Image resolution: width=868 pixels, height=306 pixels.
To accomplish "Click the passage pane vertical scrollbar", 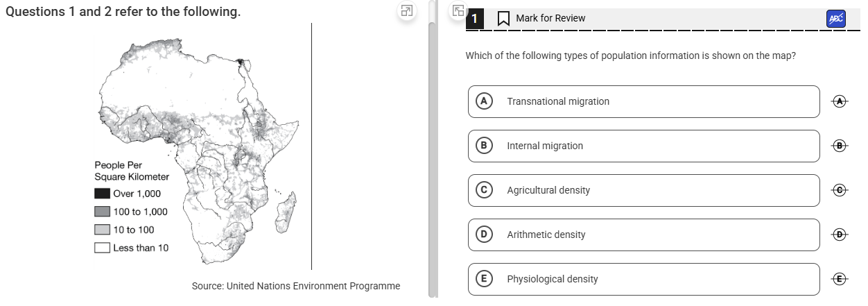I will click(432, 153).
